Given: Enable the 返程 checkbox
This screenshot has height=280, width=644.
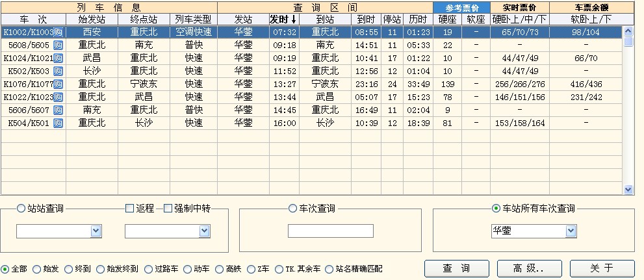Looking at the screenshot, I should [x=129, y=209].
